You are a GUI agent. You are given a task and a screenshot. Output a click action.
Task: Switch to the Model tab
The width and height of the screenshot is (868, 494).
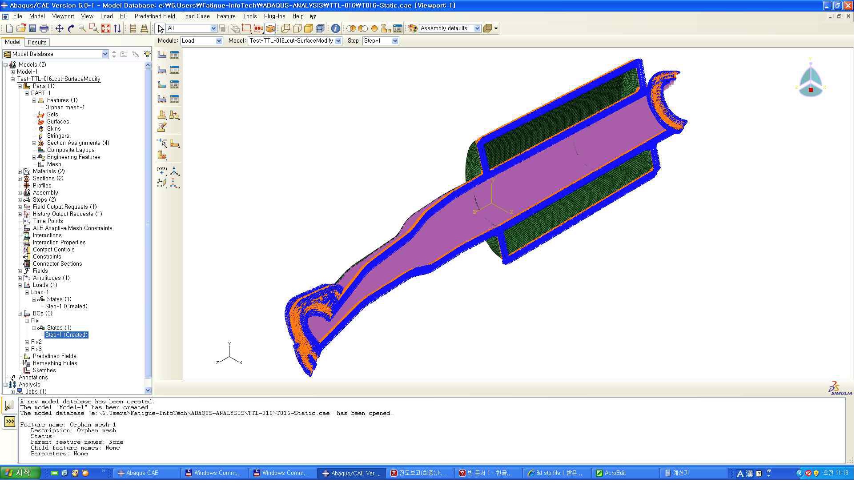point(12,42)
